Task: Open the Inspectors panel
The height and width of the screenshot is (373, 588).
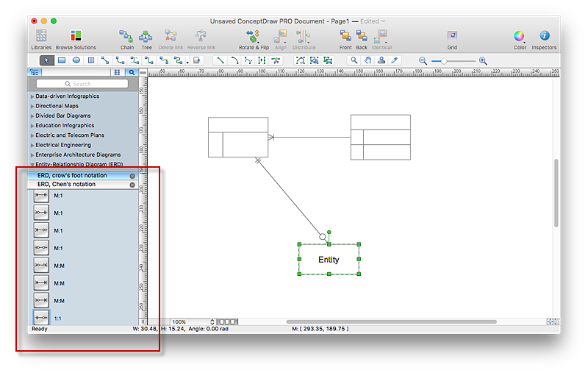Action: click(x=544, y=40)
